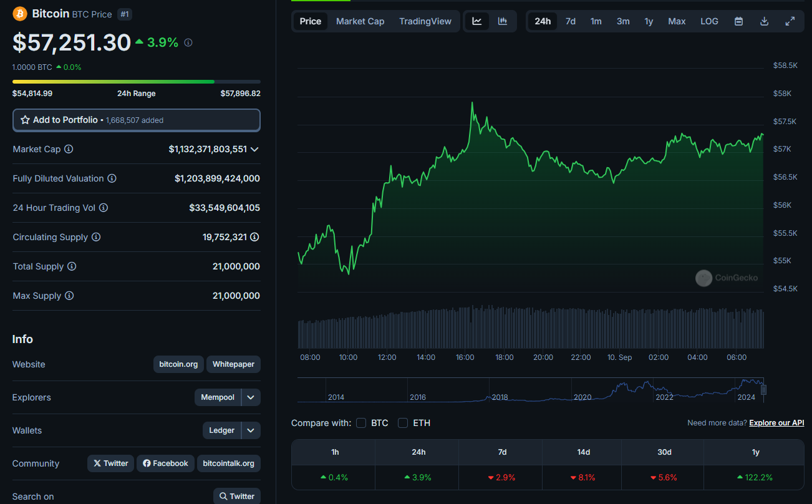
Task: Click 2022 on the history navigator
Action: click(664, 397)
